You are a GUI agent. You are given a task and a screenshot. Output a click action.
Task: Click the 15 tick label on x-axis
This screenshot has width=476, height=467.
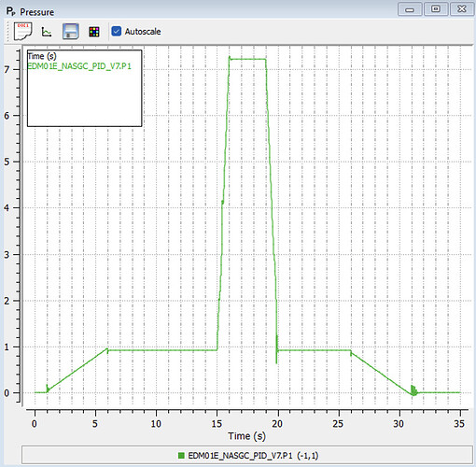pos(217,423)
